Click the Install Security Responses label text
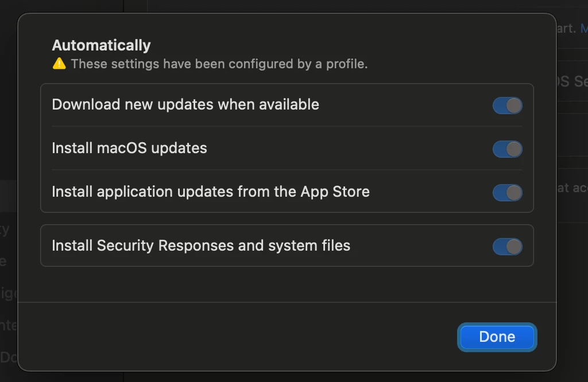The height and width of the screenshot is (382, 588). (201, 245)
